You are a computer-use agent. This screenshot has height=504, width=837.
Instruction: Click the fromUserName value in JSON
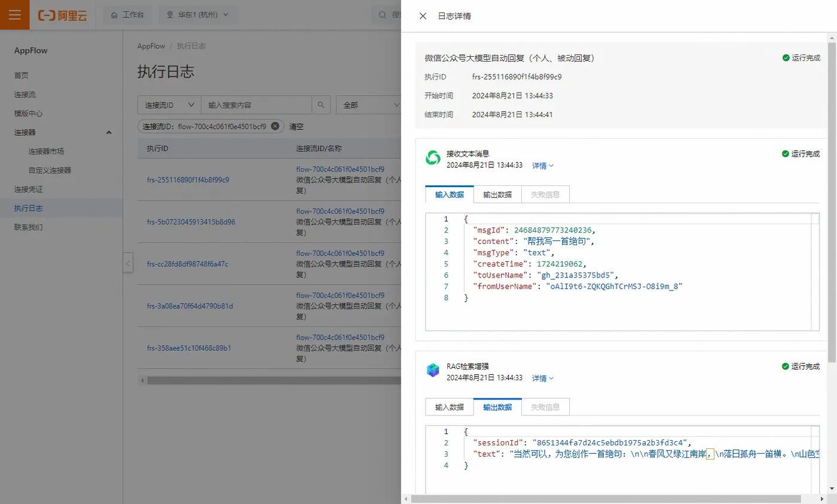click(x=613, y=287)
